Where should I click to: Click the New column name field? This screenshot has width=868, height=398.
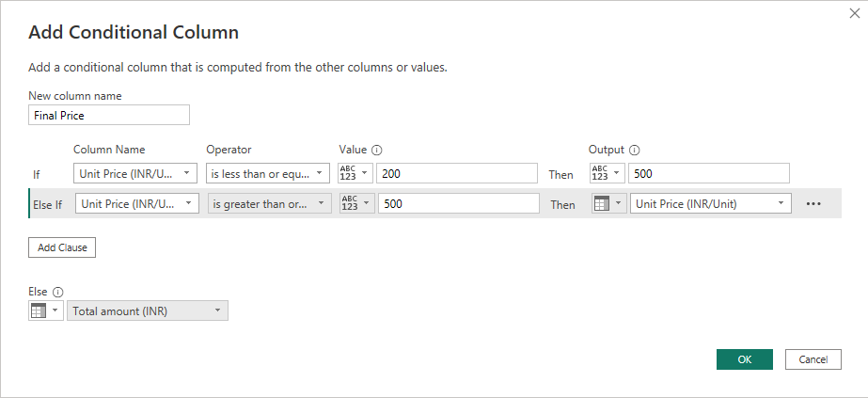[109, 115]
